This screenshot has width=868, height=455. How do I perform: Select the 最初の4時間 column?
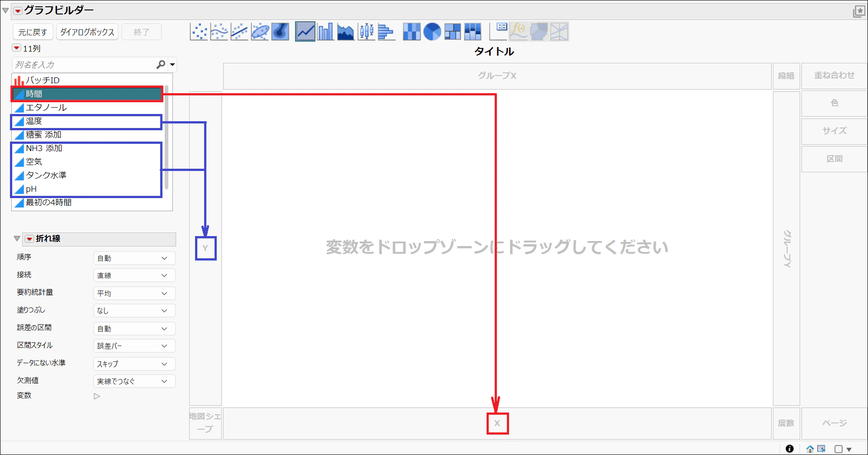pyautogui.click(x=88, y=202)
